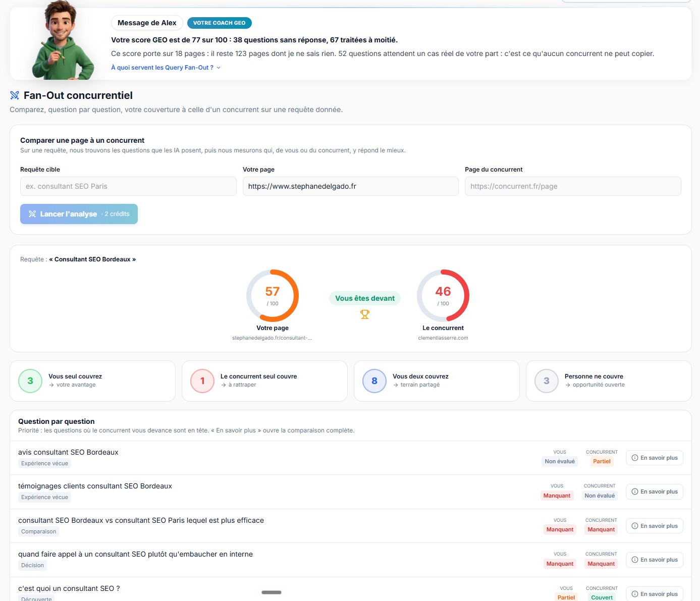The height and width of the screenshot is (601, 700).
Task: Click question 'avis consultant SEO Bordeaux'
Action: pos(68,452)
